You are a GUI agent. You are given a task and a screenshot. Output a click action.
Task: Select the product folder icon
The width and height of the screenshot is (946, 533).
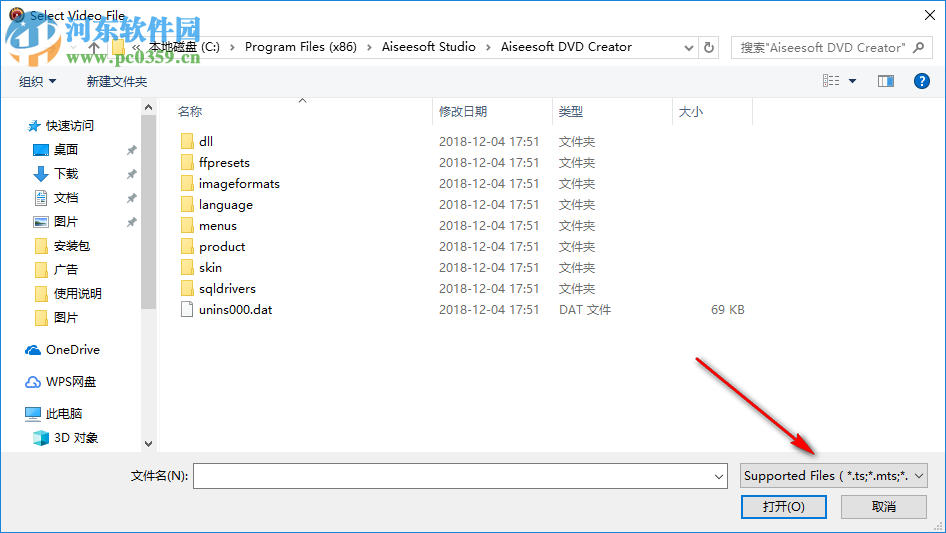coord(187,246)
